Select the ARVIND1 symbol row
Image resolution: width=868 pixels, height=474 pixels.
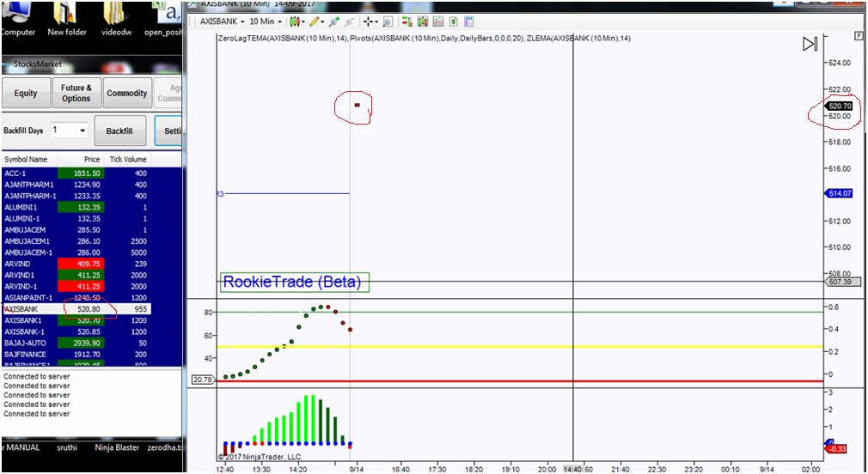click(76, 275)
